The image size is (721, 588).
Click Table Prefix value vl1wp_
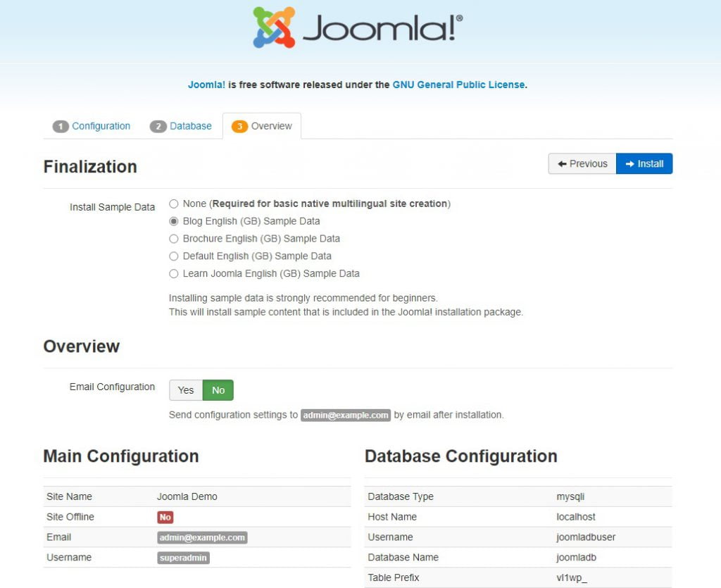point(572,577)
